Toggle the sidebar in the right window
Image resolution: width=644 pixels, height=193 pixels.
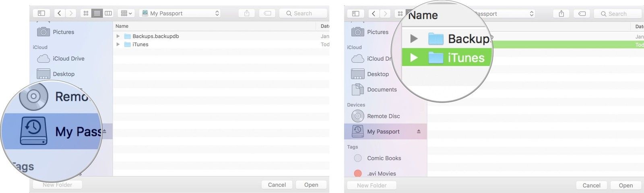[x=356, y=14]
